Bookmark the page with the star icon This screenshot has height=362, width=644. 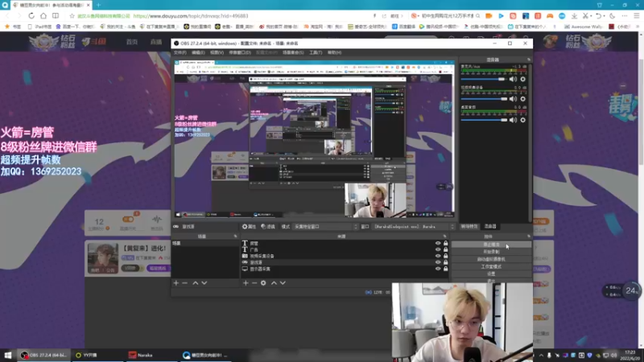pyautogui.click(x=72, y=16)
